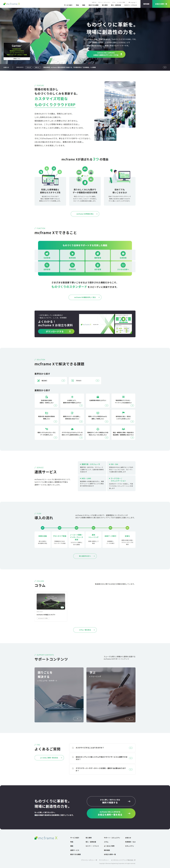Click flow step 03 marker

pos(76,528)
